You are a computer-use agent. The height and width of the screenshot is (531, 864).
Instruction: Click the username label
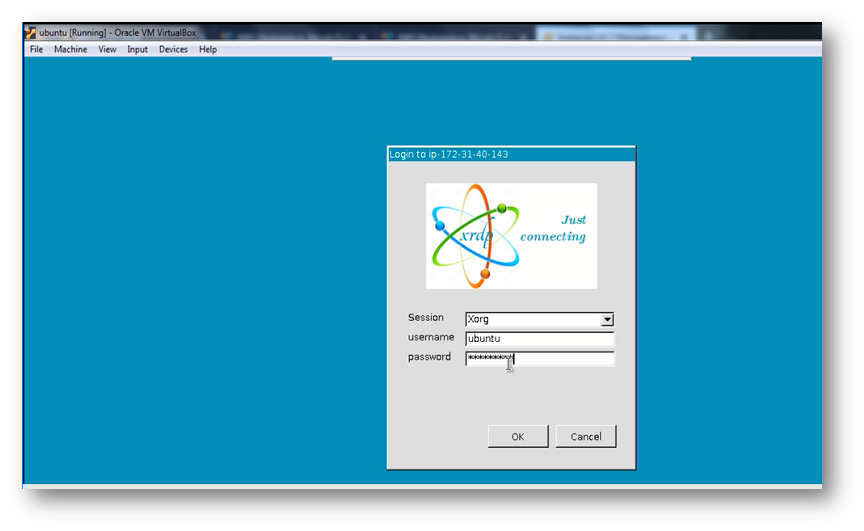pos(431,337)
